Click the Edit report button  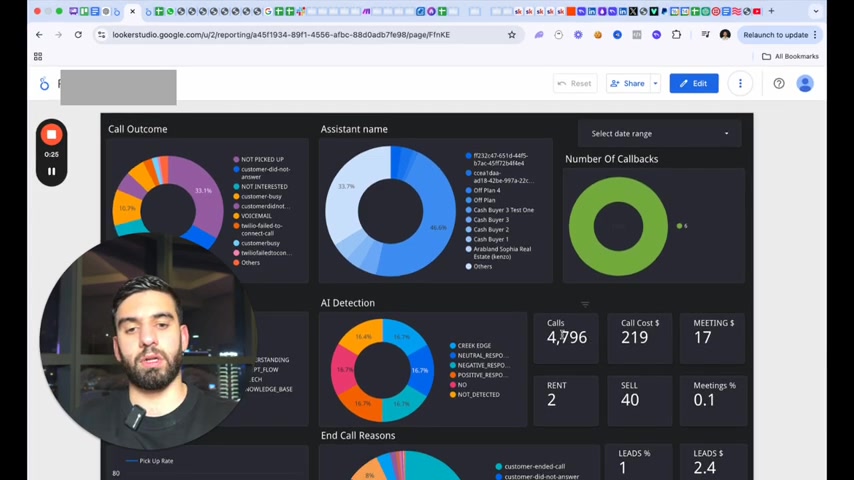tap(694, 83)
